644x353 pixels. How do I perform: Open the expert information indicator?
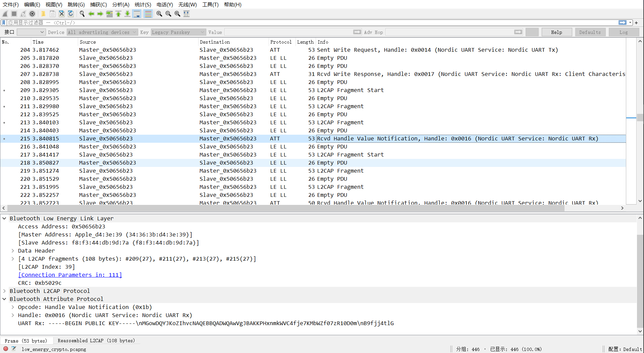pyautogui.click(x=6, y=349)
